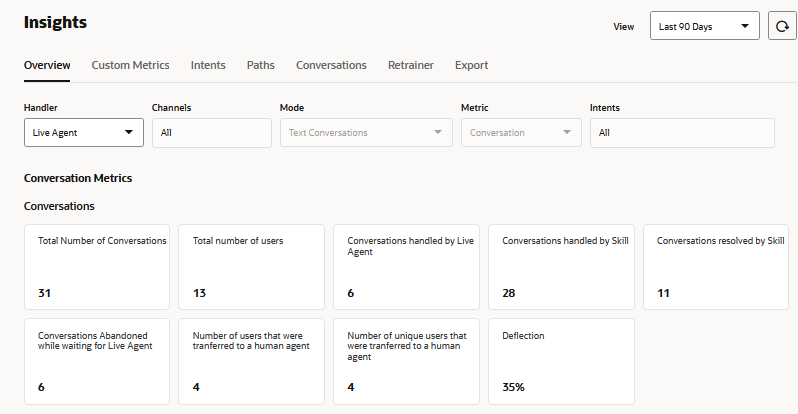
Task: Select the Overview tab
Action: point(47,65)
